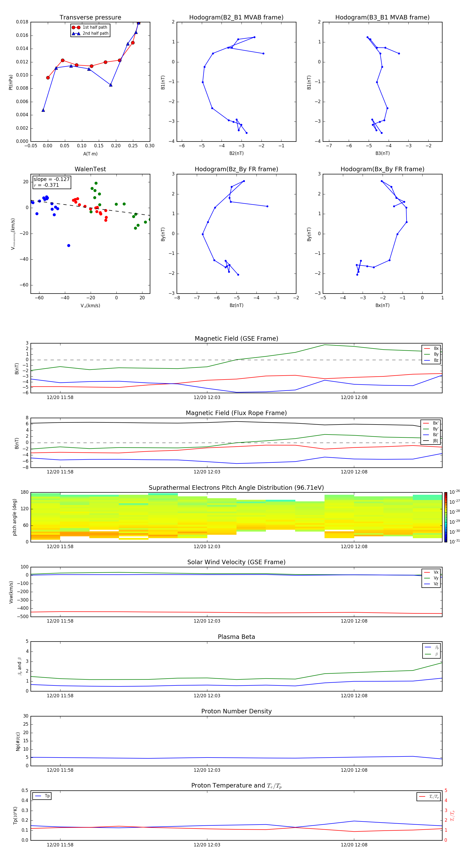Click the dashed regression line in WalenTest
The height and width of the screenshot is (868, 473).
(90, 208)
